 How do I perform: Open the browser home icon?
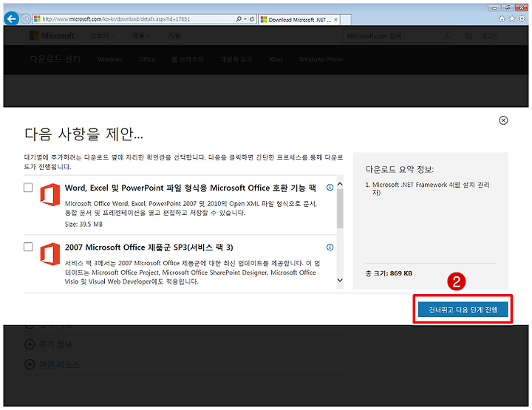pos(502,19)
